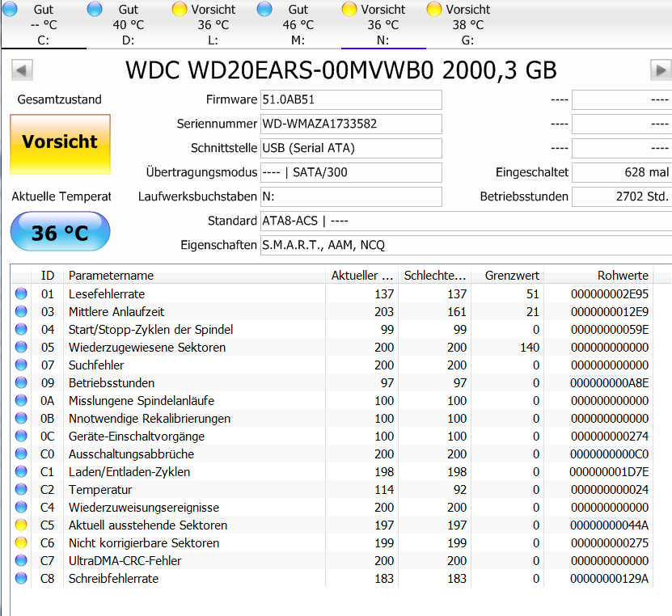
Task: Click status icon of Schreibfehlerrate row
Action: coord(21,578)
